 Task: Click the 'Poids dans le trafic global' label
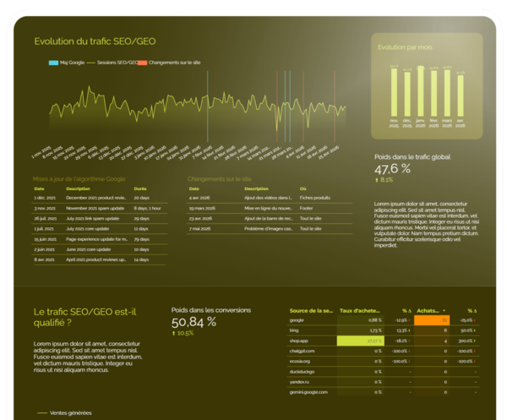pos(412,157)
